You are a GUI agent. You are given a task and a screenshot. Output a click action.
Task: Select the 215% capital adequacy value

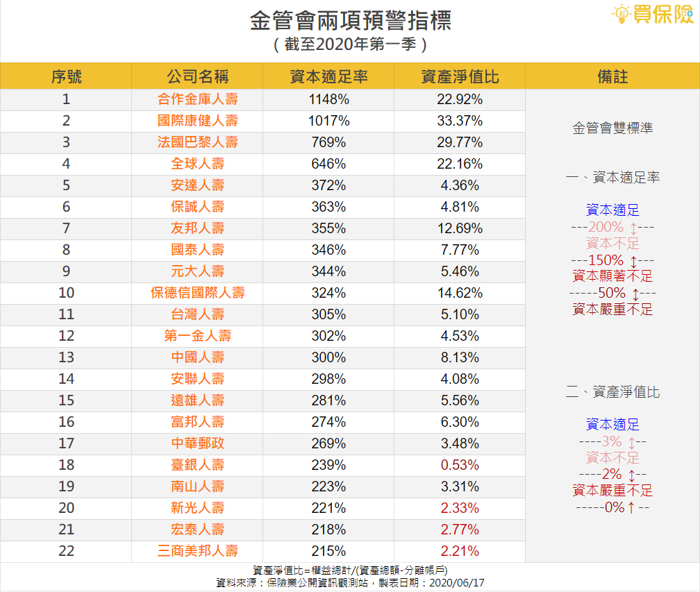coord(328,551)
